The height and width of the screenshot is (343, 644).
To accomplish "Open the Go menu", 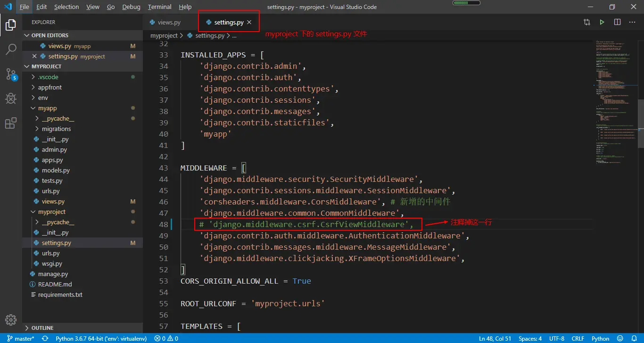I will point(111,7).
